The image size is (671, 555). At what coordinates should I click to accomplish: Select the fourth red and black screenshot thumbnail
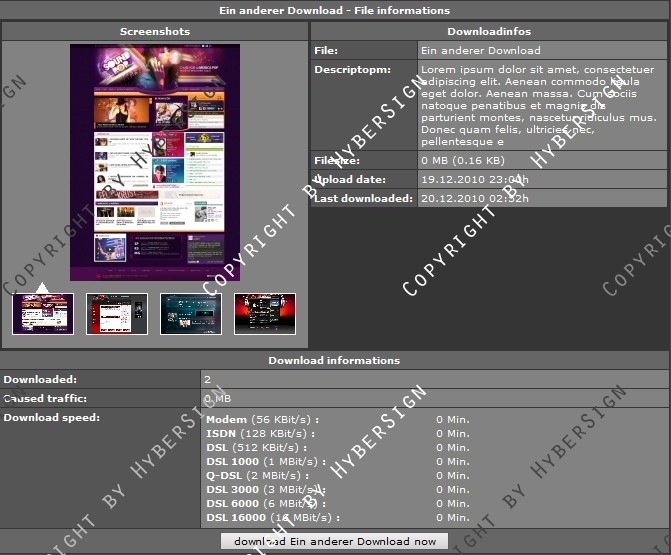point(265,314)
